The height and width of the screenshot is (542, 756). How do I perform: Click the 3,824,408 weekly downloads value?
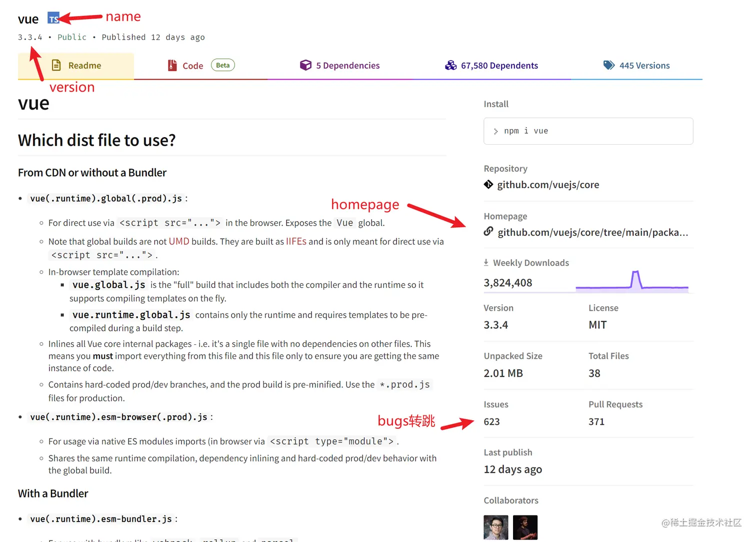tap(508, 283)
